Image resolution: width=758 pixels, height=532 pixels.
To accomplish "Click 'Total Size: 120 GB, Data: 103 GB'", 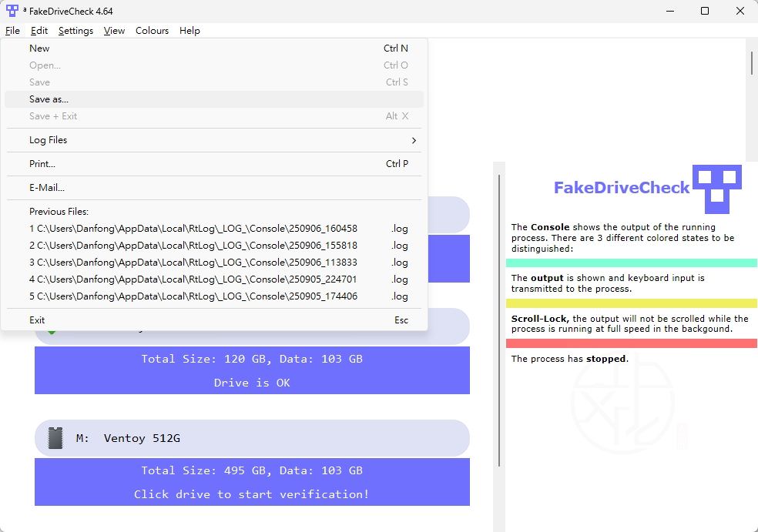I will coord(252,359).
